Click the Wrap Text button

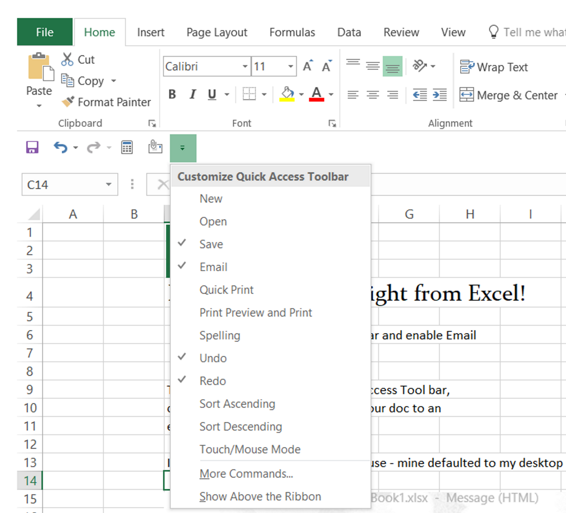point(493,67)
